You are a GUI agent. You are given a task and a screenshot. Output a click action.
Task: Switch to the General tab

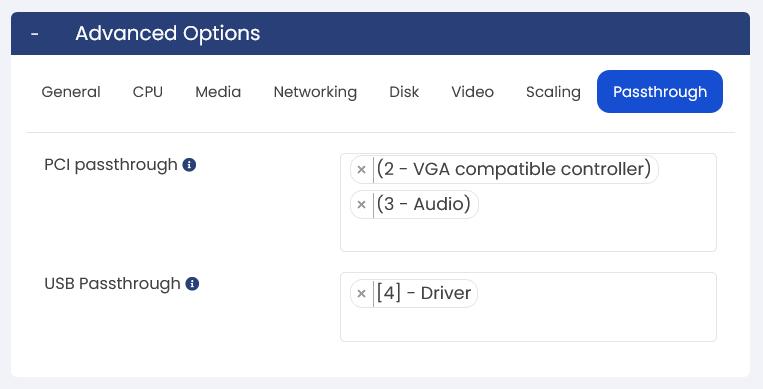tap(71, 92)
